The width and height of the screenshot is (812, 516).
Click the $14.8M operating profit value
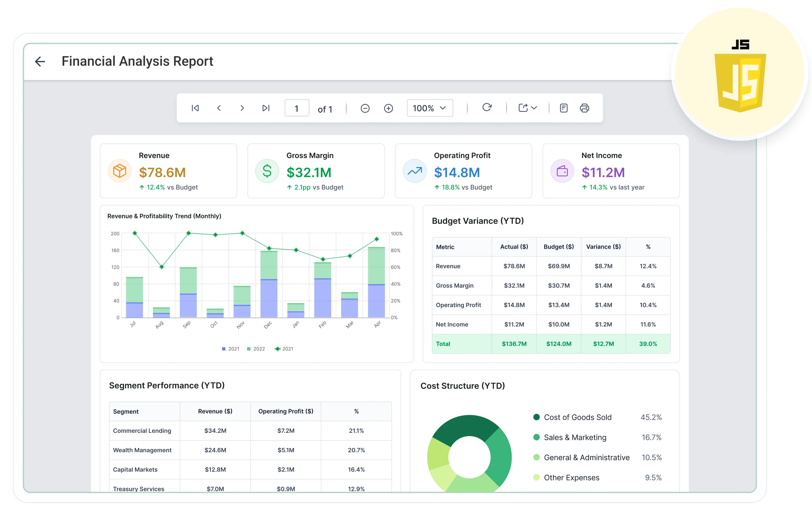point(457,173)
